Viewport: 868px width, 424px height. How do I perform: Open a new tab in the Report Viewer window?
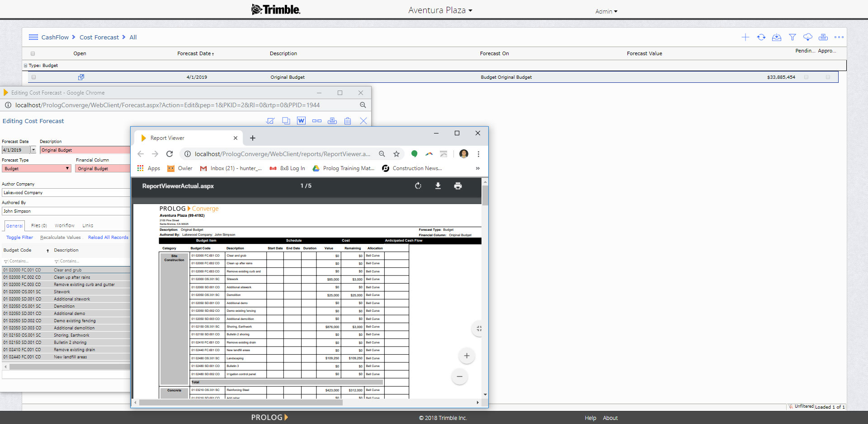(x=253, y=138)
